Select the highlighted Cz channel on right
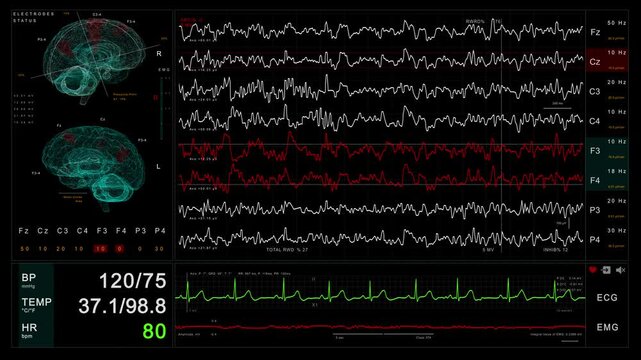Image resolution: width=641 pixels, height=360 pixels. pos(595,62)
